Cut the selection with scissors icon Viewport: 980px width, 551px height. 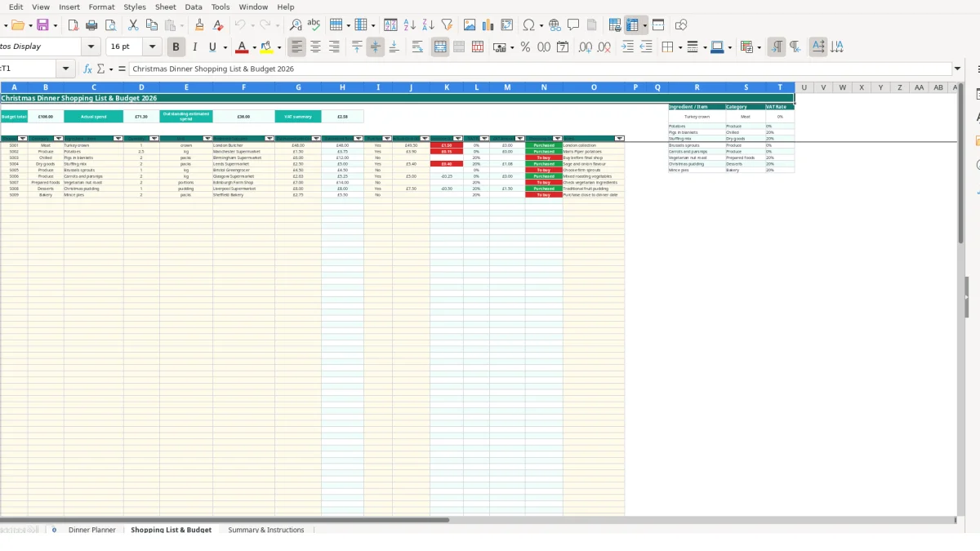[133, 25]
